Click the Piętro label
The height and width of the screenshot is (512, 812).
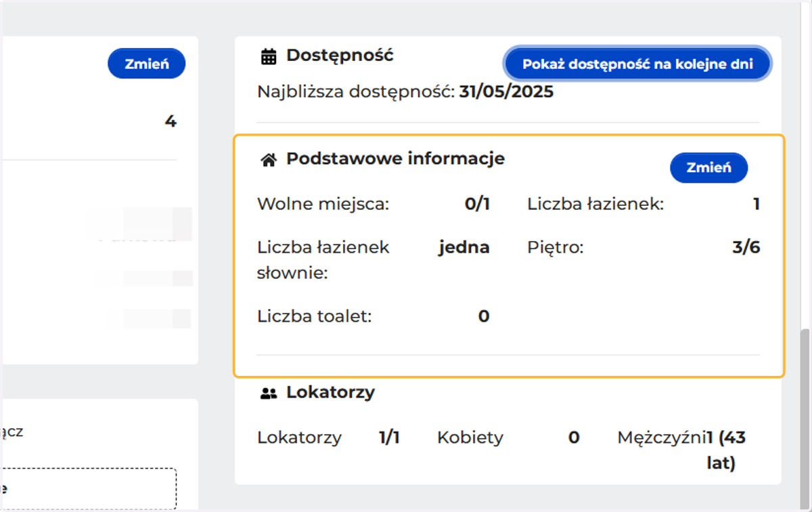click(555, 248)
